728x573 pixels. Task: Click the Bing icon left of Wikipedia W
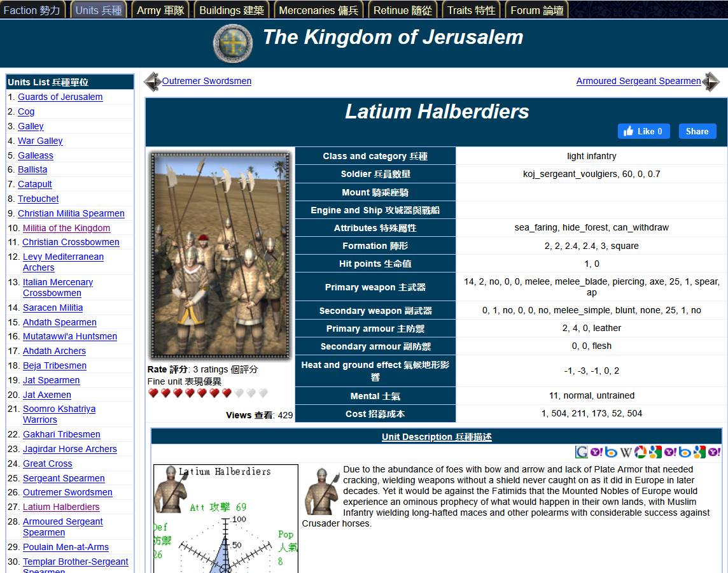pos(611,452)
